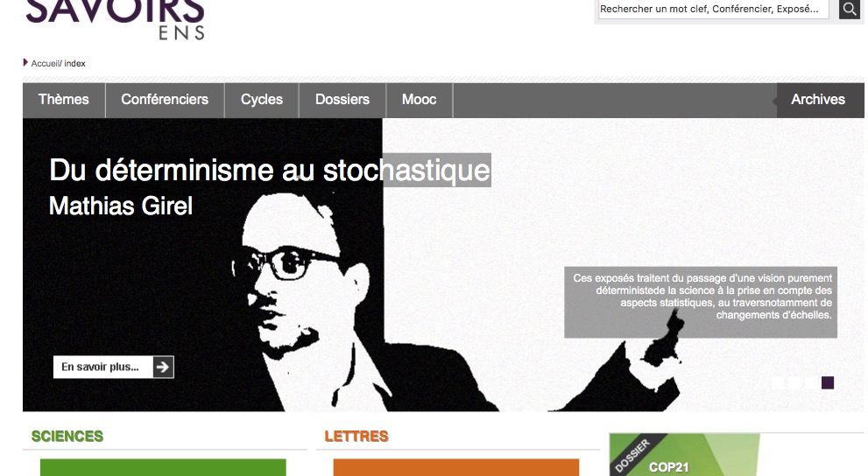Open the Du déterminisme au stochastique title

click(x=270, y=170)
